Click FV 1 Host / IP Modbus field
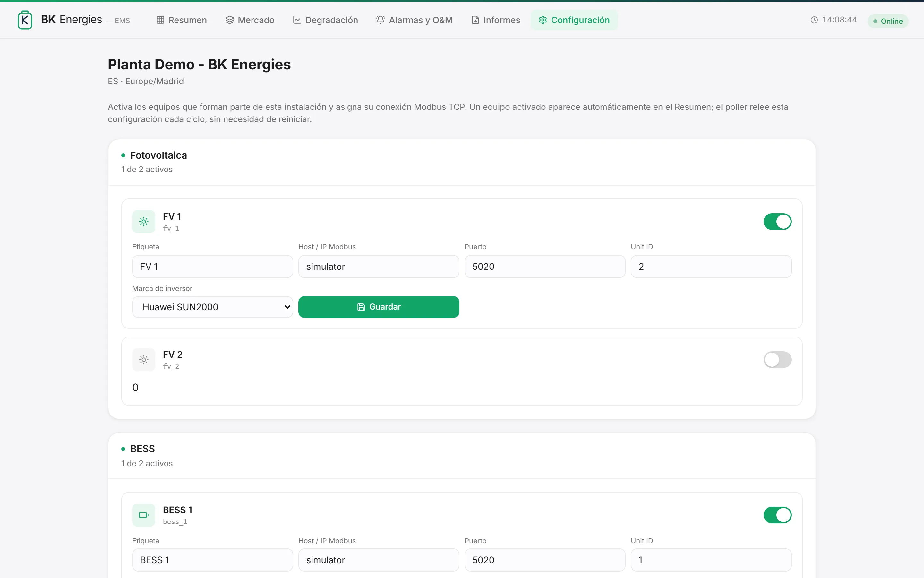Screen dimensions: 924x578 click(379, 267)
